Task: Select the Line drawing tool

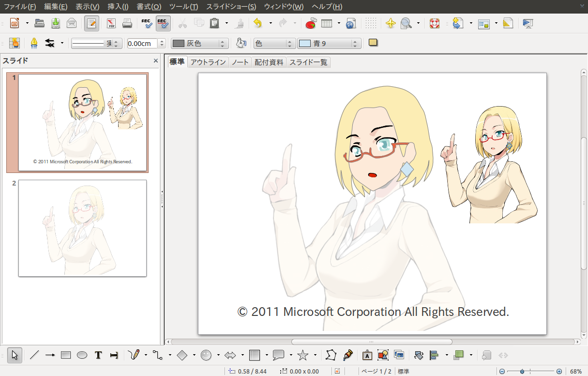Action: pos(34,355)
